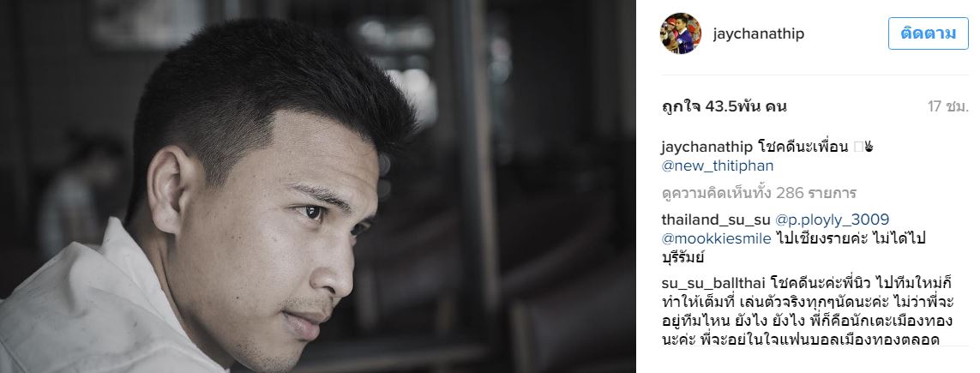
Task: Open jaychanathip's profile picture avatar
Action: tap(681, 33)
